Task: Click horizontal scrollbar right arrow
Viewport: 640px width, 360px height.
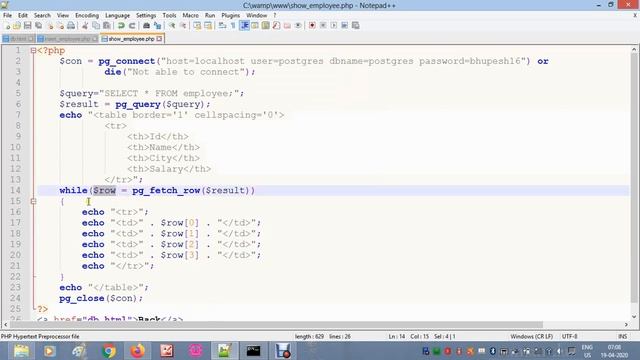Action: 626,325
